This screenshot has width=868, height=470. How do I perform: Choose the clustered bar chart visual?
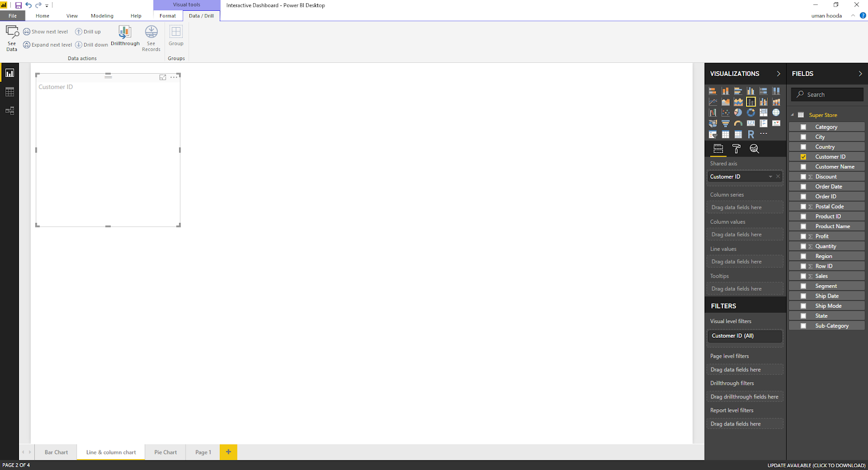tap(738, 91)
